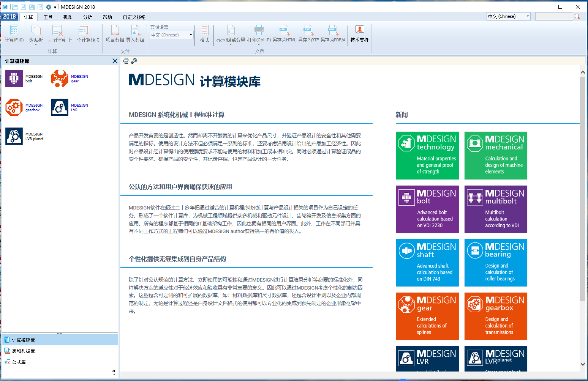The height and width of the screenshot is (381, 588).
Task: Switch to the 帮助 ribbon tab
Action: point(107,17)
